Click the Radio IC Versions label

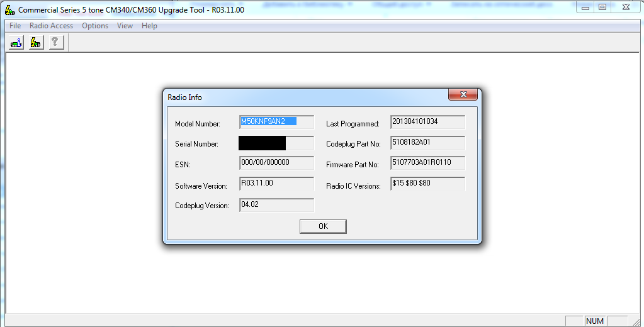(354, 186)
